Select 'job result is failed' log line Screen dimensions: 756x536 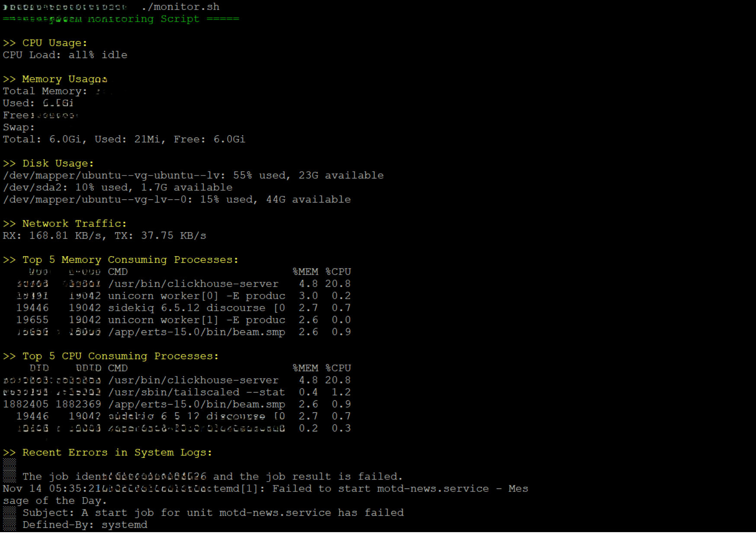(x=212, y=477)
